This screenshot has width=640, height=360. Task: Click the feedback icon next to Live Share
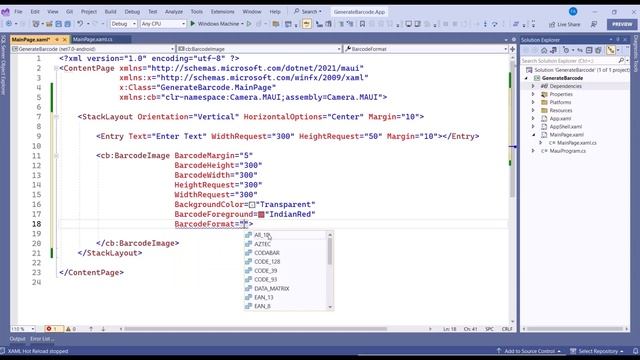594,24
